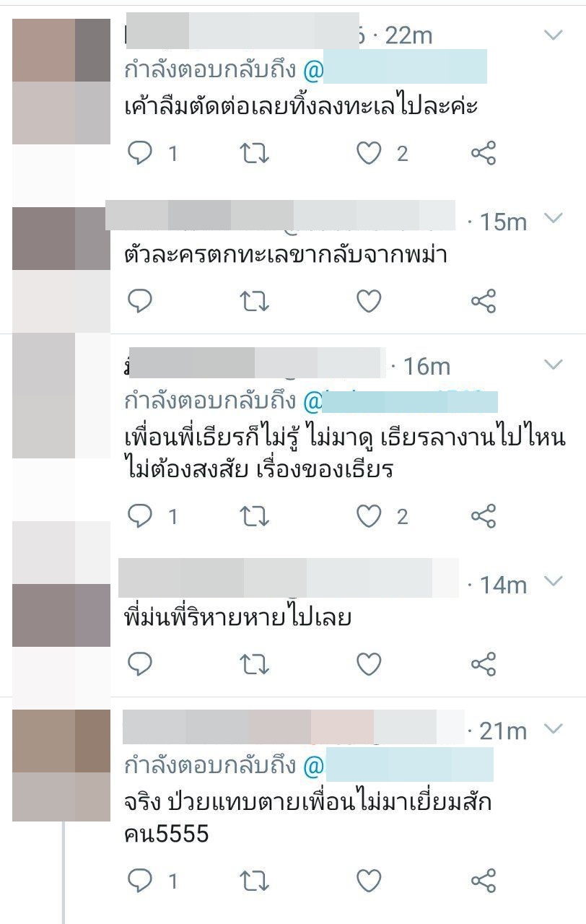Image resolution: width=586 pixels, height=924 pixels.
Task: Like the 22m tweet with 2 likes
Action: pyautogui.click(x=369, y=153)
